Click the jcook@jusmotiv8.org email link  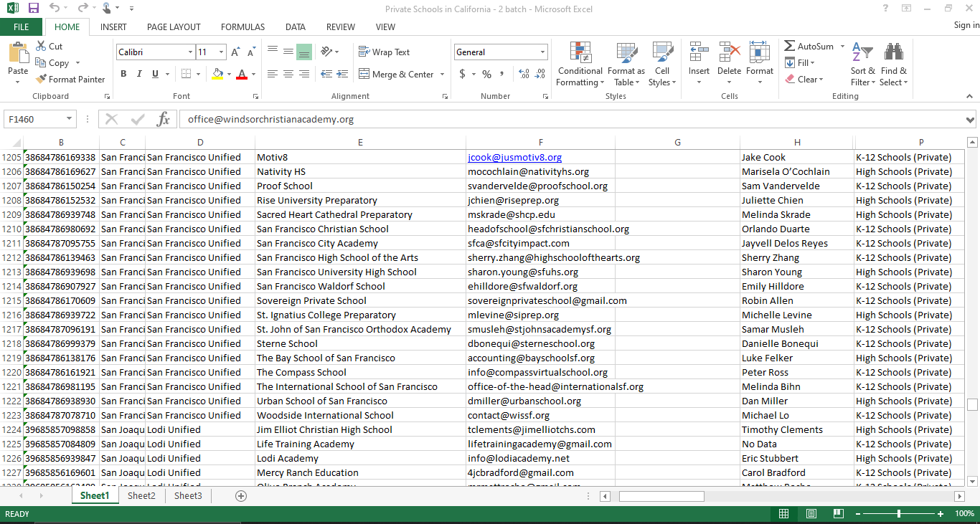(514, 157)
